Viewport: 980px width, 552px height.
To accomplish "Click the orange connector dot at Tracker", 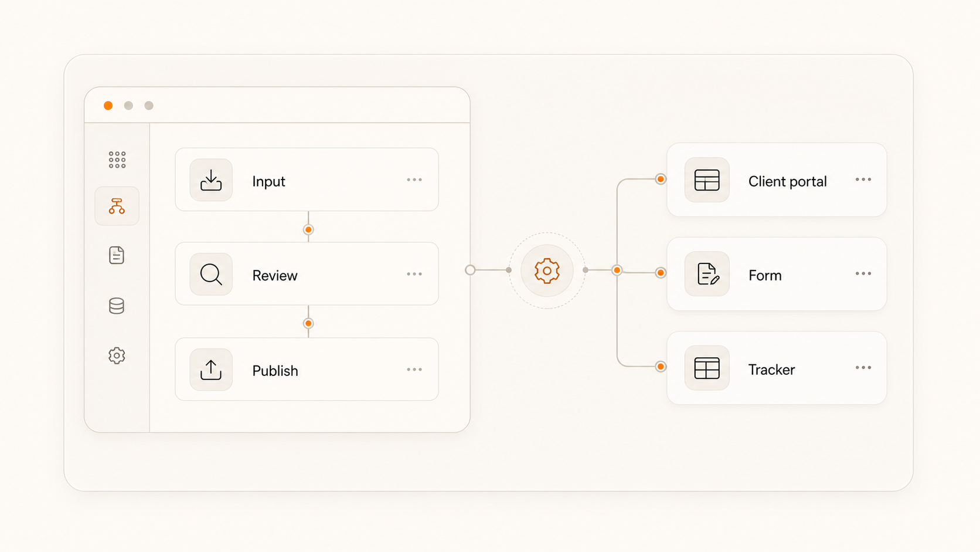I will click(661, 367).
